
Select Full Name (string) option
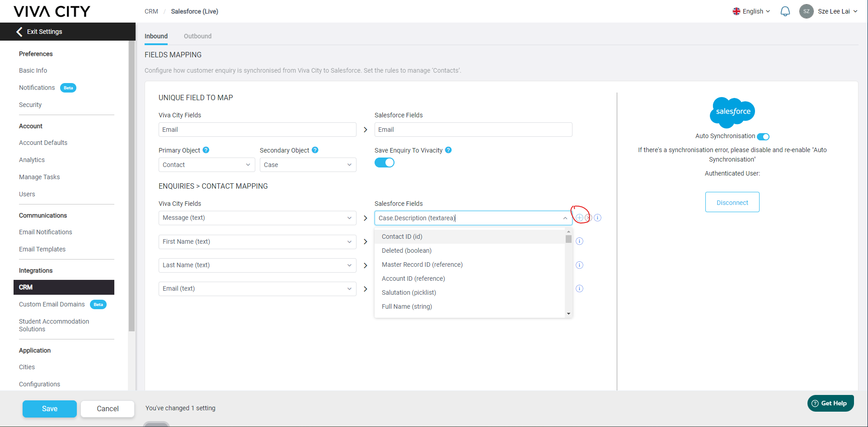click(x=470, y=306)
